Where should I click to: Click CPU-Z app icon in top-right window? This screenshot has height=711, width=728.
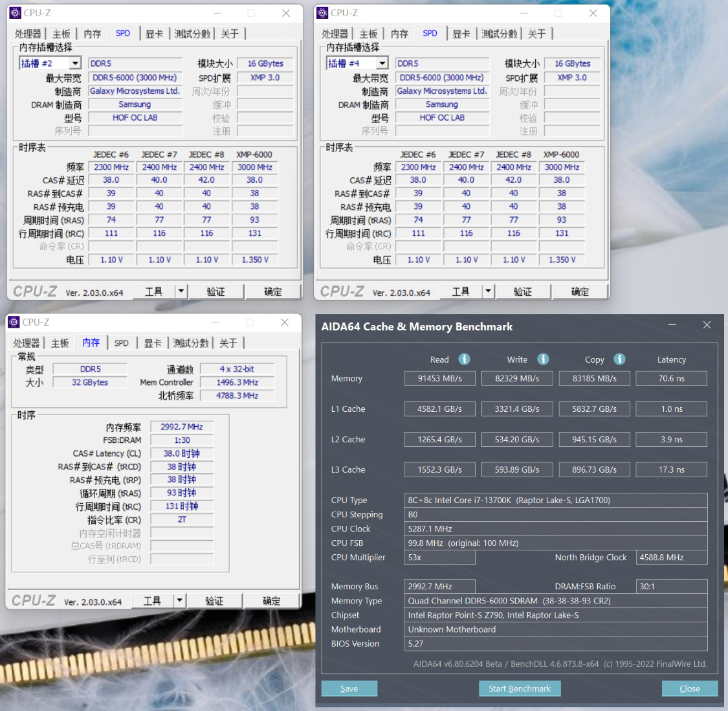tap(322, 13)
